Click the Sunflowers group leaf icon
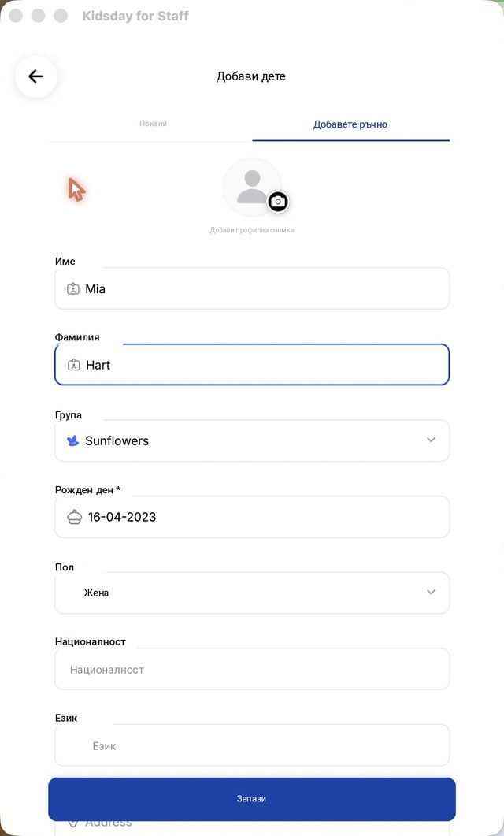Image resolution: width=504 pixels, height=836 pixels. (72, 441)
